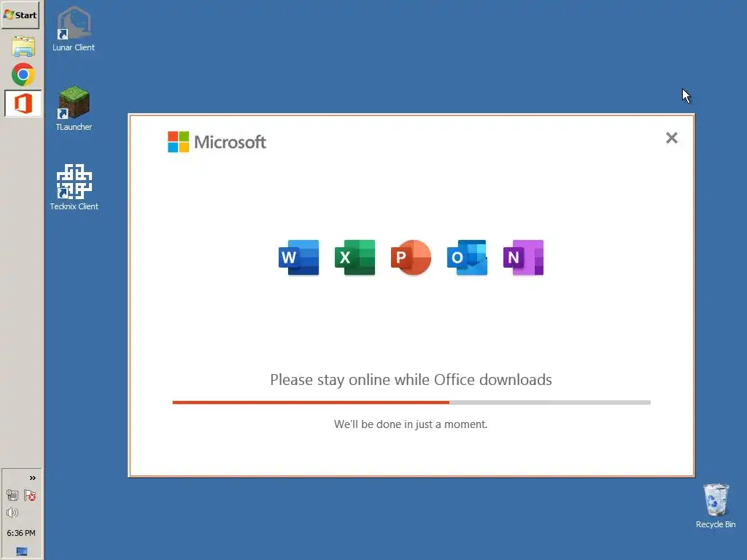Viewport: 747px width, 560px height.
Task: Open the TLauncher desktop shortcut
Action: tap(74, 109)
